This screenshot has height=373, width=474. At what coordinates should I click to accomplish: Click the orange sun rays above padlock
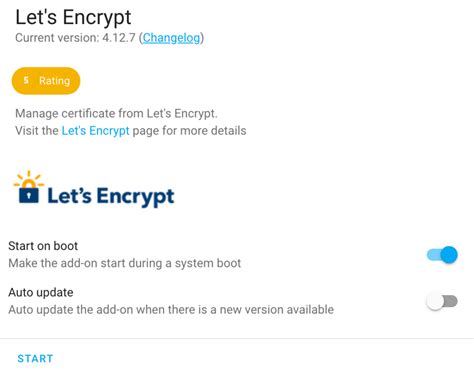[29, 178]
